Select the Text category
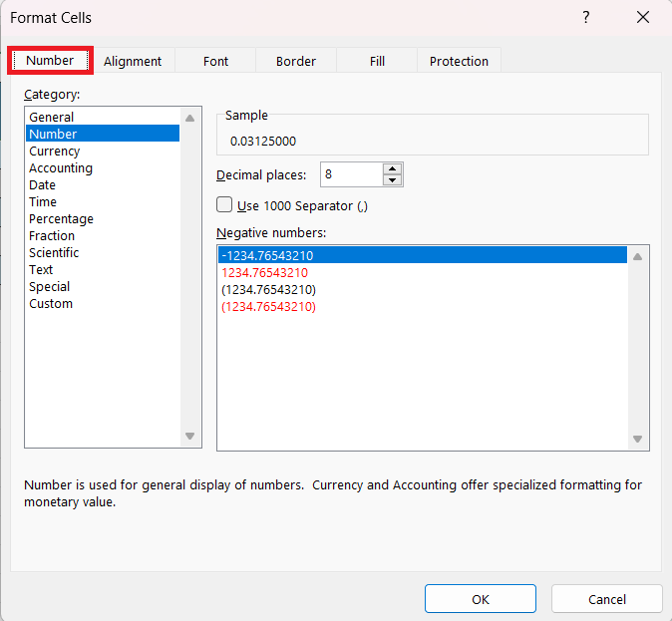The height and width of the screenshot is (621, 672). pyautogui.click(x=103, y=269)
